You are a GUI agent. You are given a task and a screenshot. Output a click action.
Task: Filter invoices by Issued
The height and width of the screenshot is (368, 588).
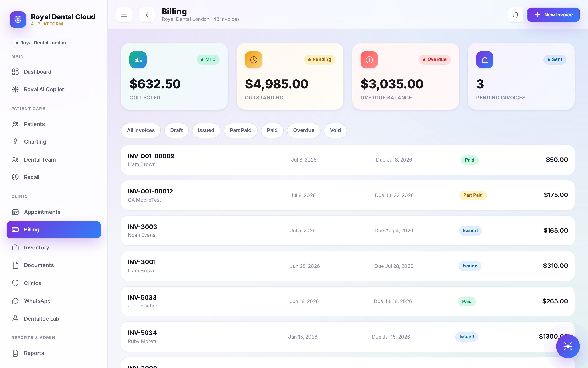206,130
